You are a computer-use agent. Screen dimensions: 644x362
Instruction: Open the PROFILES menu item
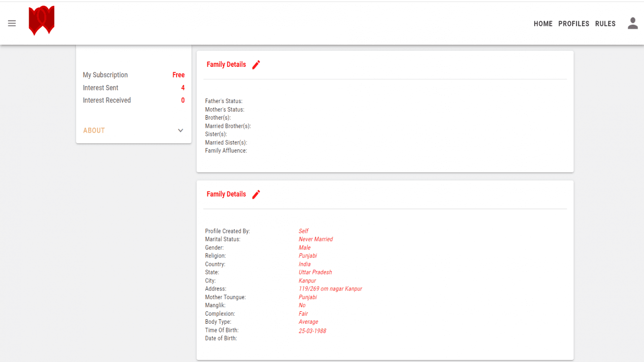point(574,24)
